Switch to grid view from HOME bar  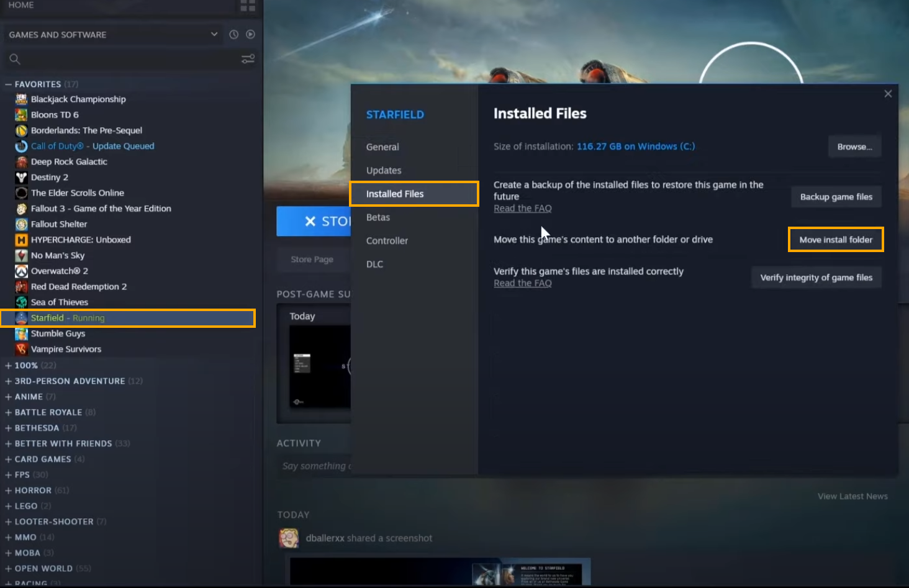tap(248, 6)
